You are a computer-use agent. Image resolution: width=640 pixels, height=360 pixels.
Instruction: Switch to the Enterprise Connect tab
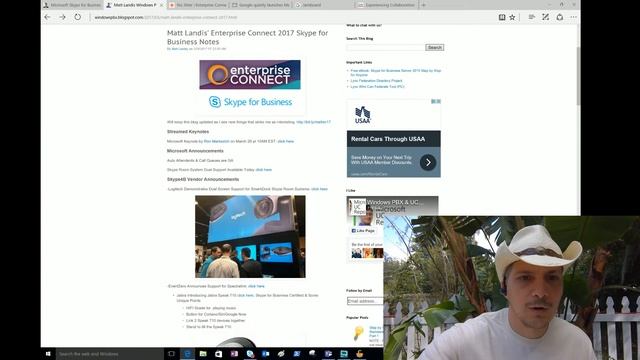198,5
